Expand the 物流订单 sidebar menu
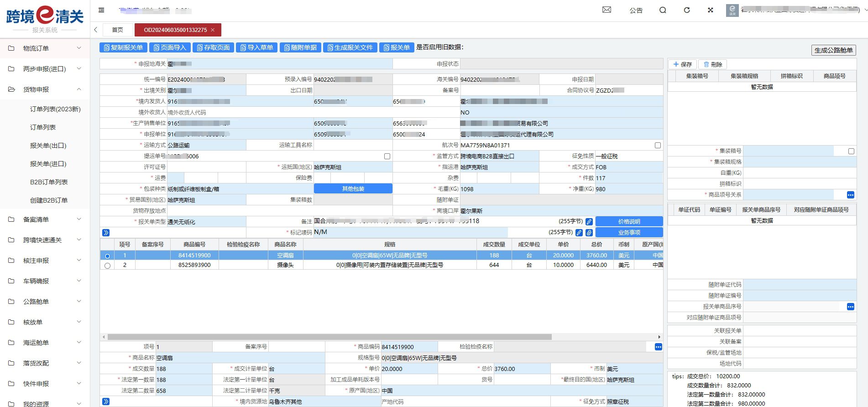The image size is (868, 407). pyautogui.click(x=45, y=48)
